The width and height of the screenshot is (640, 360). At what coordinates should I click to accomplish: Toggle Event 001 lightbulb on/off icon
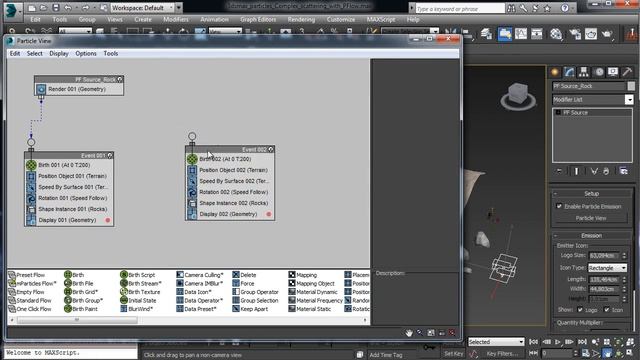(110, 156)
